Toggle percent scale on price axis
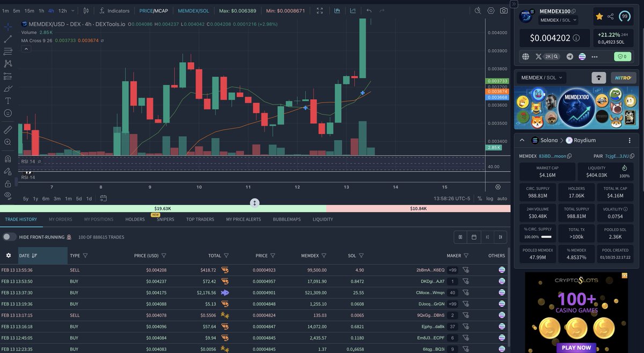This screenshot has width=644, height=353. [480, 198]
